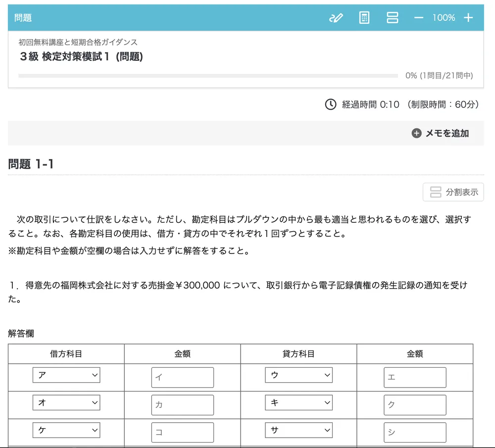
Task: Open the handwriting memo pen tool
Action: [336, 18]
